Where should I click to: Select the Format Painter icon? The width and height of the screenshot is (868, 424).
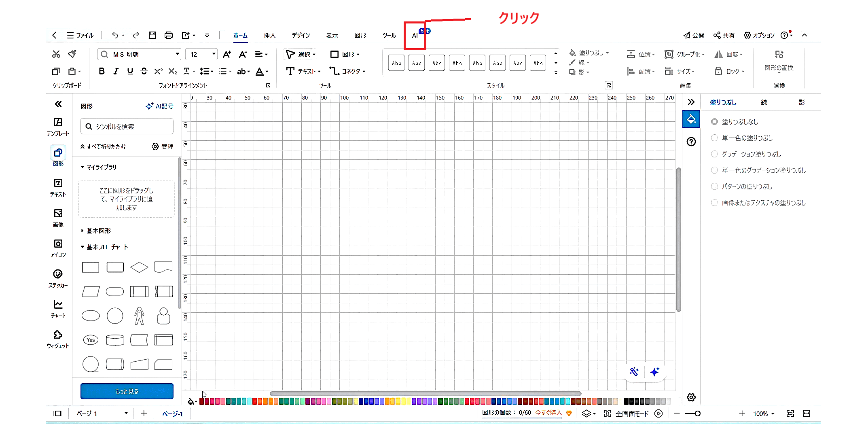(72, 54)
